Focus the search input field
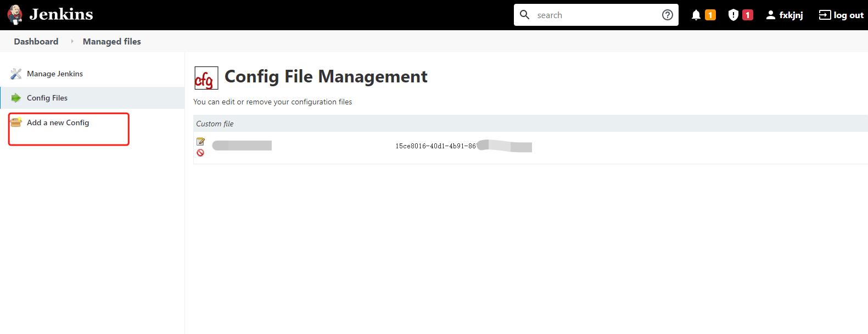Viewport: 868px width, 334px height. click(x=596, y=15)
